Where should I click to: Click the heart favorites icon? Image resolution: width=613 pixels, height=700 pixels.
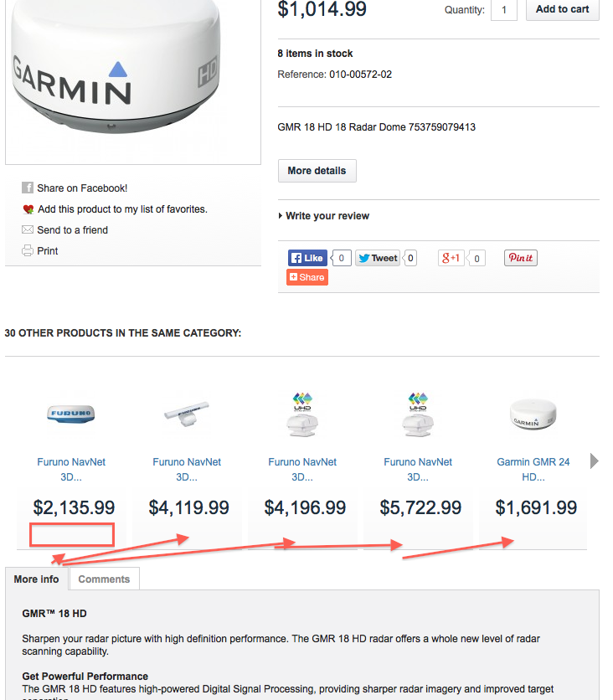point(28,209)
